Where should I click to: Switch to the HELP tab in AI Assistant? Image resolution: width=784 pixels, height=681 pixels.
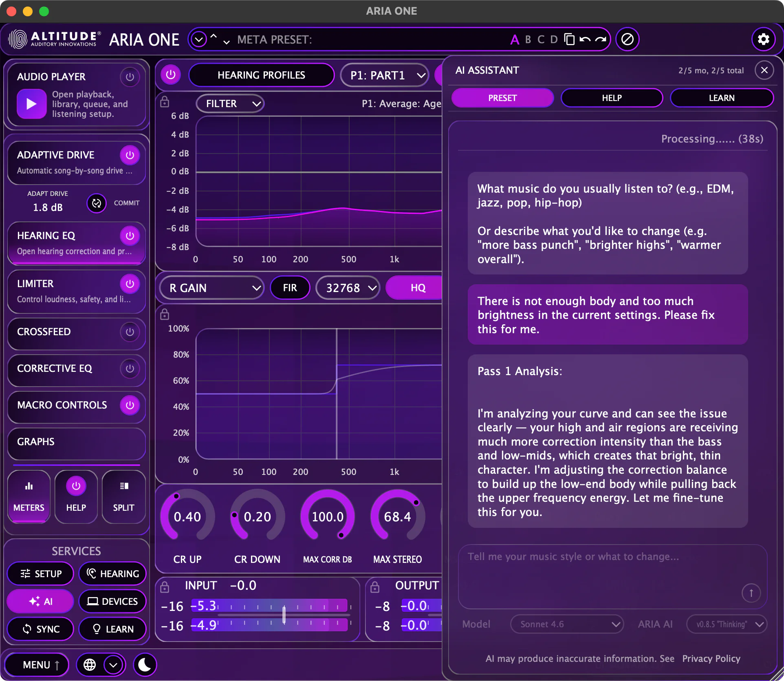pyautogui.click(x=612, y=98)
